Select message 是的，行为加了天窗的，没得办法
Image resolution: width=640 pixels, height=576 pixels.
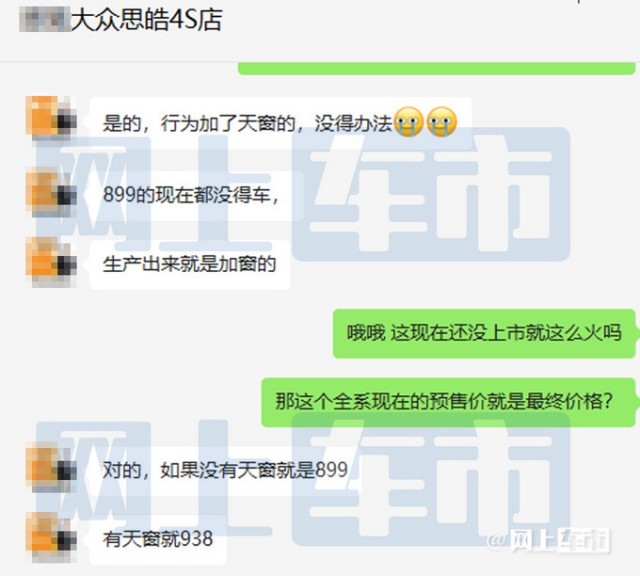[x=280, y=122]
